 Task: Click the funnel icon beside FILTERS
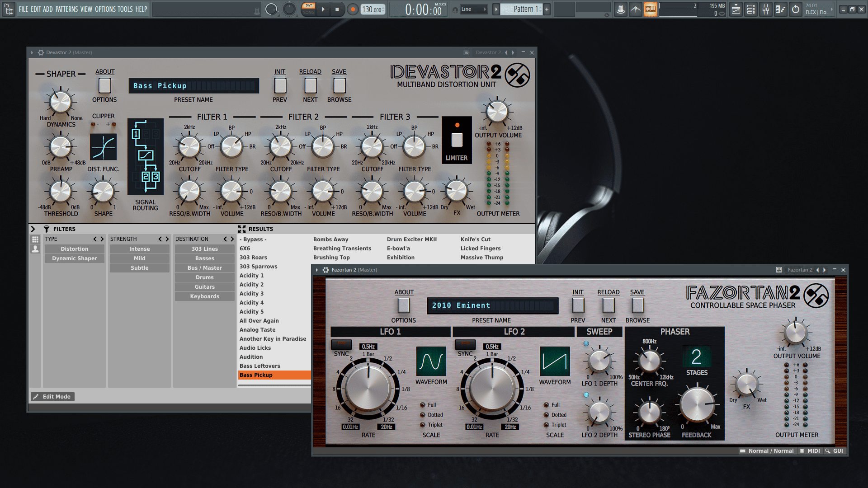coord(46,229)
